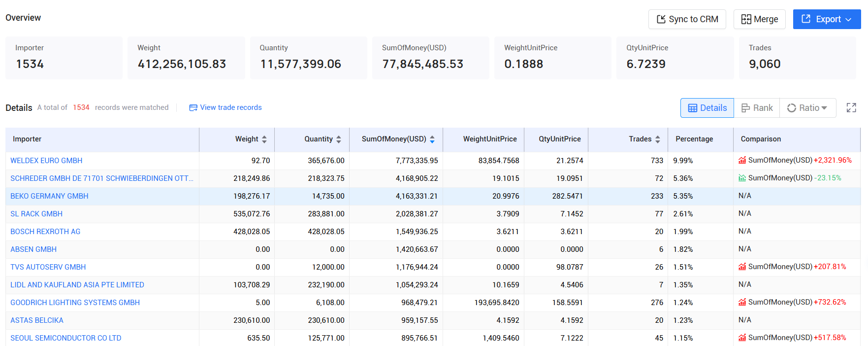The image size is (868, 346).
Task: Open WELDEX EURO GMBH importer link
Action: 46,161
